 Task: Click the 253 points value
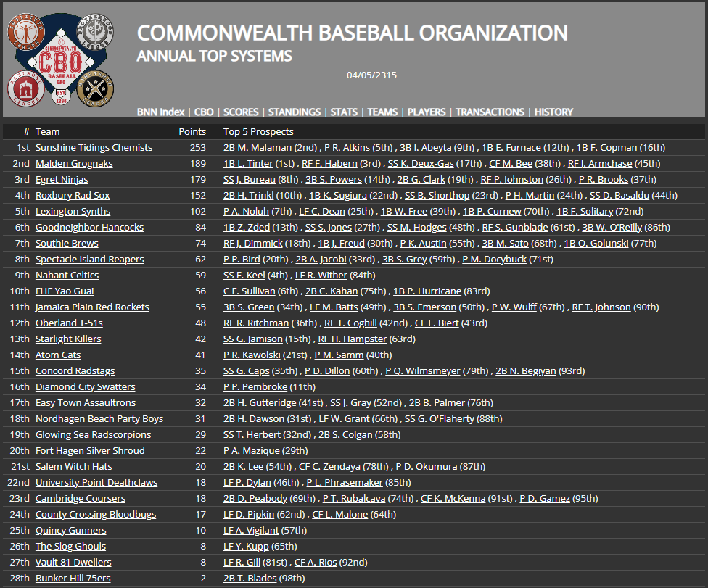click(x=198, y=148)
